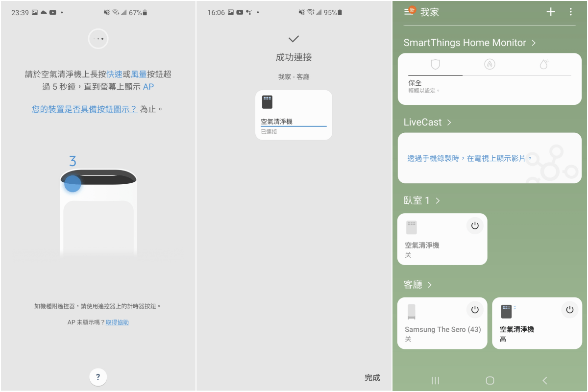Click the 16:06 clock in the status bar
Image resolution: width=588 pixels, height=392 pixels.
[x=216, y=13]
